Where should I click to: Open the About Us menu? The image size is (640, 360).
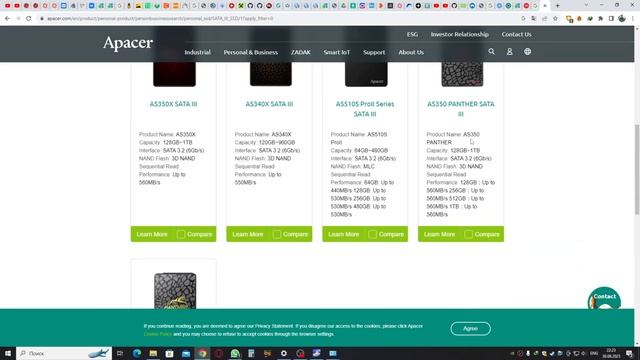(x=411, y=52)
